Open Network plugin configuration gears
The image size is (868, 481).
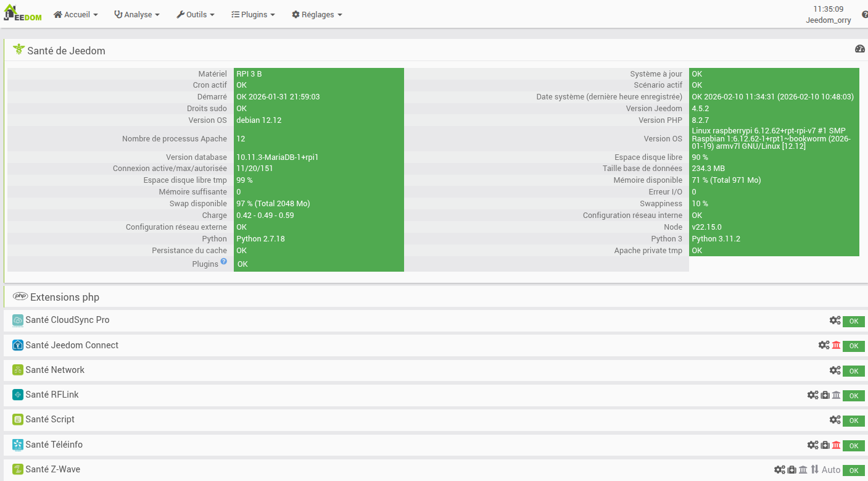835,370
